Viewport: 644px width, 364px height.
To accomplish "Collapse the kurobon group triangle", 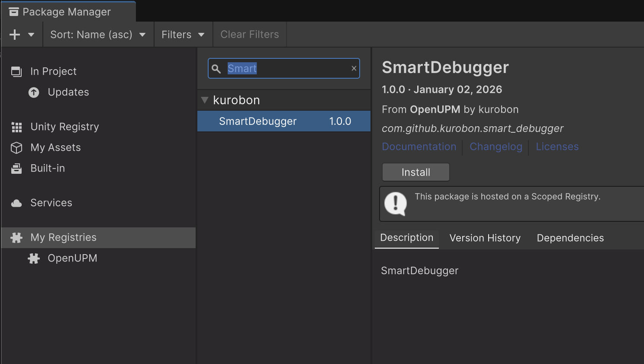I will coord(205,100).
